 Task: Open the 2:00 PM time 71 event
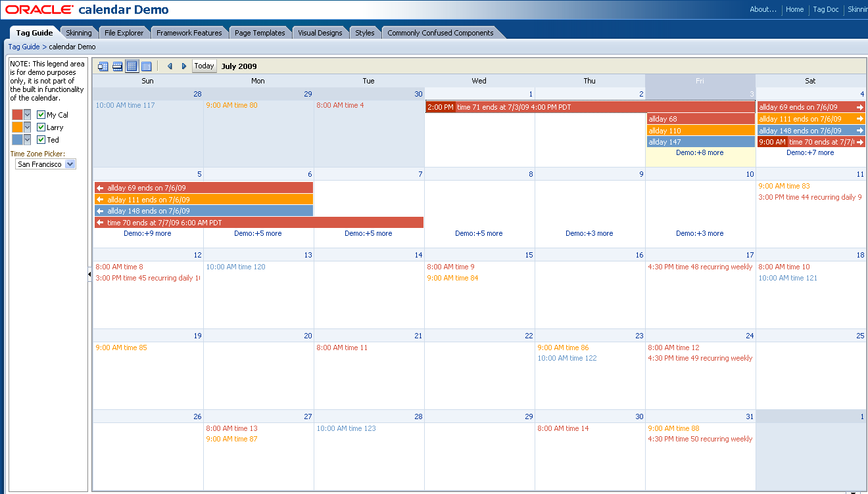point(590,107)
